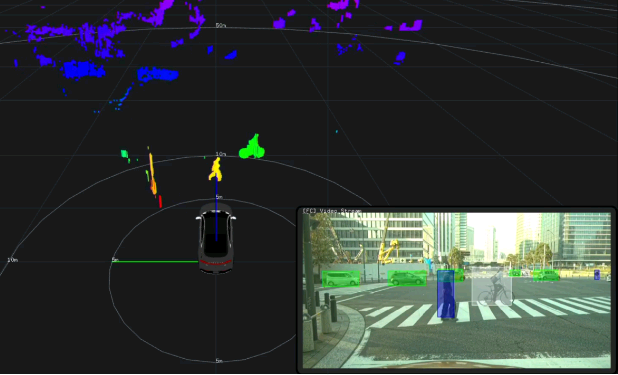Click the yellow pedestrian point cluster ahead
This screenshot has width=618, height=375.
pos(216,169)
